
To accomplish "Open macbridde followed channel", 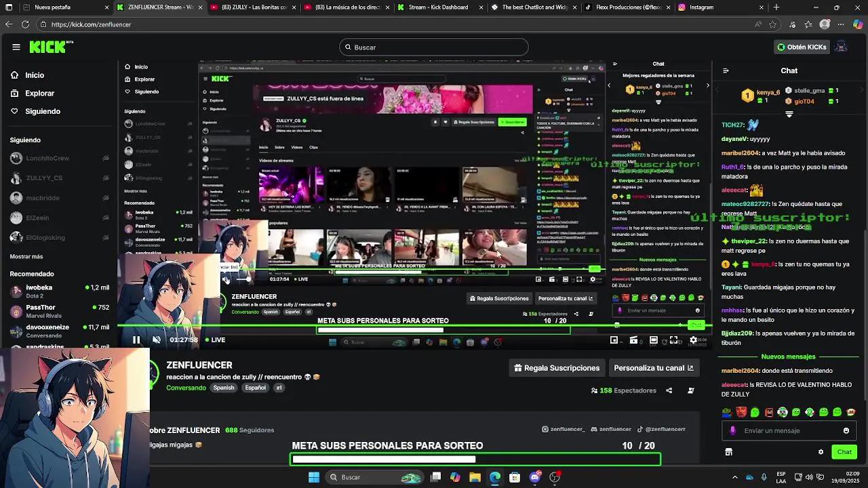I will coord(60,198).
